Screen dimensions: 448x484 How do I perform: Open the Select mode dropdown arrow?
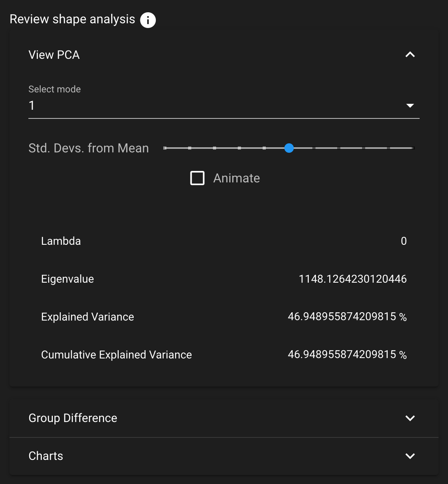click(410, 105)
